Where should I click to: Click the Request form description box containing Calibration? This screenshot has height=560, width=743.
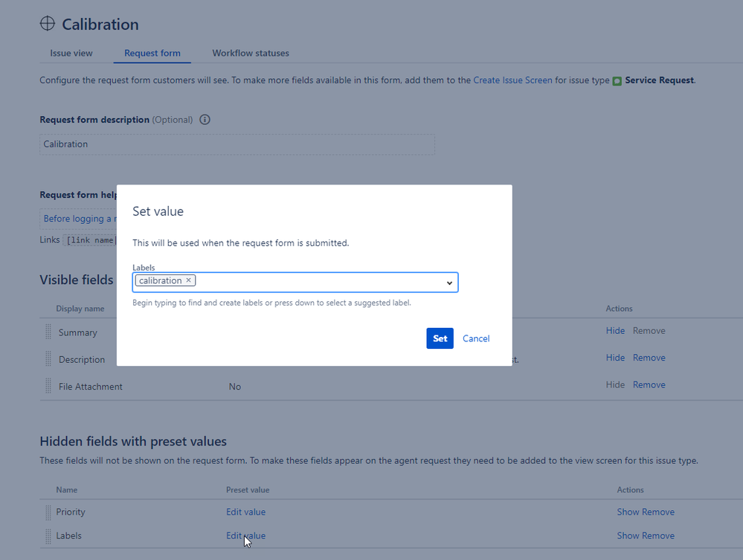(237, 144)
